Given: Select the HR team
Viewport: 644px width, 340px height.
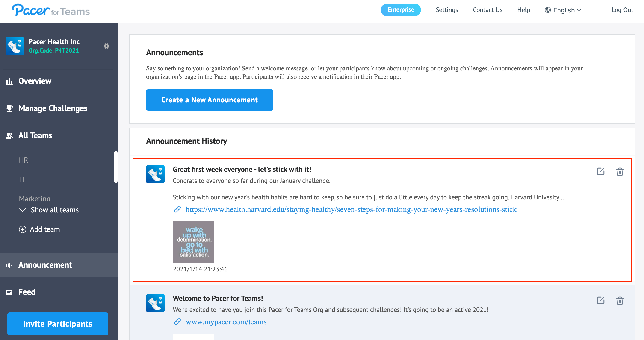Looking at the screenshot, I should (x=24, y=160).
